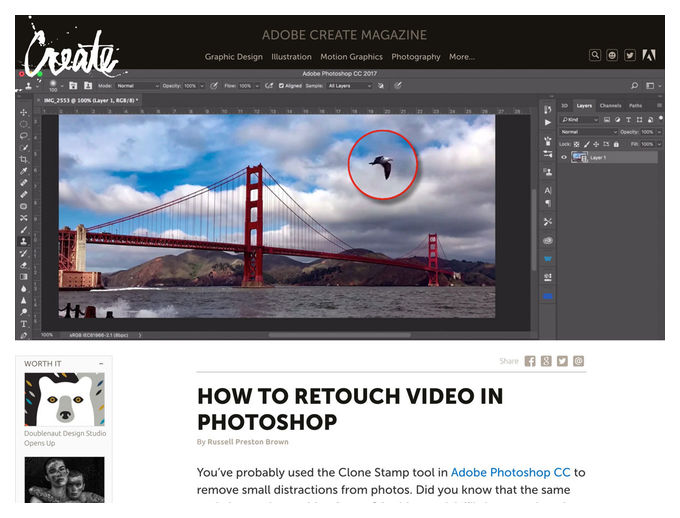Select the Eraser tool
This screenshot has height=518, width=680.
point(23,265)
